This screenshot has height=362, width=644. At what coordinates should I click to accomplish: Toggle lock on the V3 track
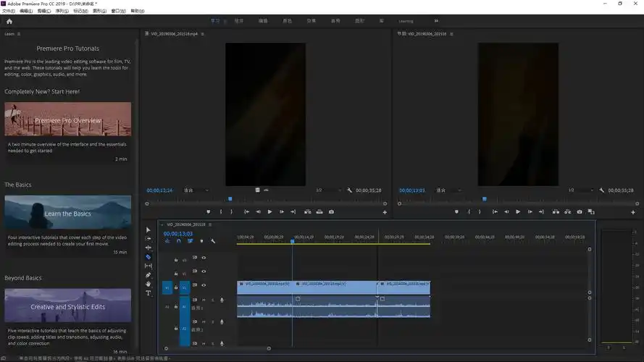(176, 258)
